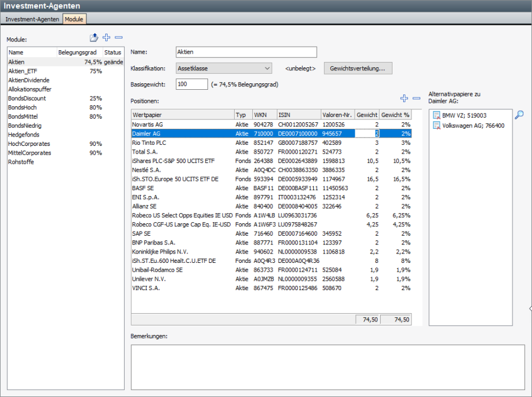This screenshot has width=532, height=397.
Task: Select the Module tab
Action: pyautogui.click(x=74, y=19)
